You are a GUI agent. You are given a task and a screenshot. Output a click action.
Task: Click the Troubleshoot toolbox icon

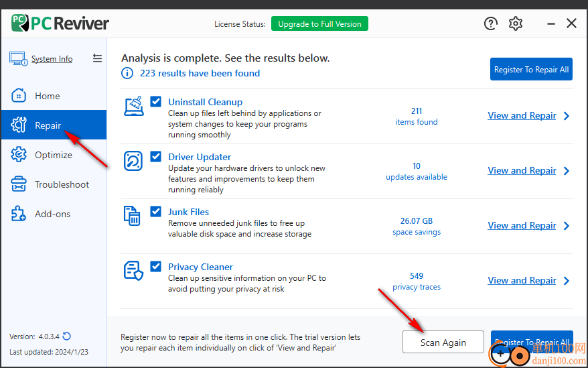point(18,184)
